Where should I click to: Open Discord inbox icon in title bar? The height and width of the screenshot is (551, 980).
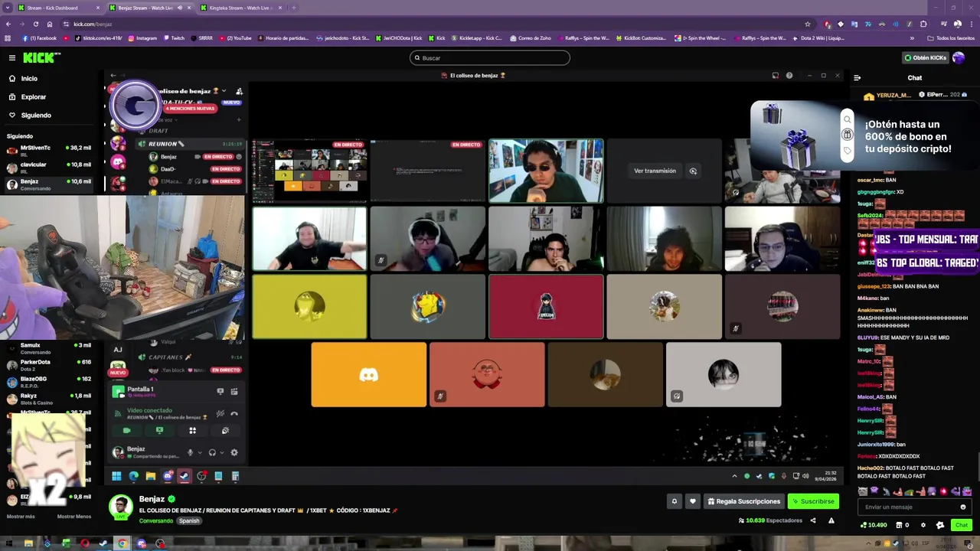pyautogui.click(x=776, y=76)
